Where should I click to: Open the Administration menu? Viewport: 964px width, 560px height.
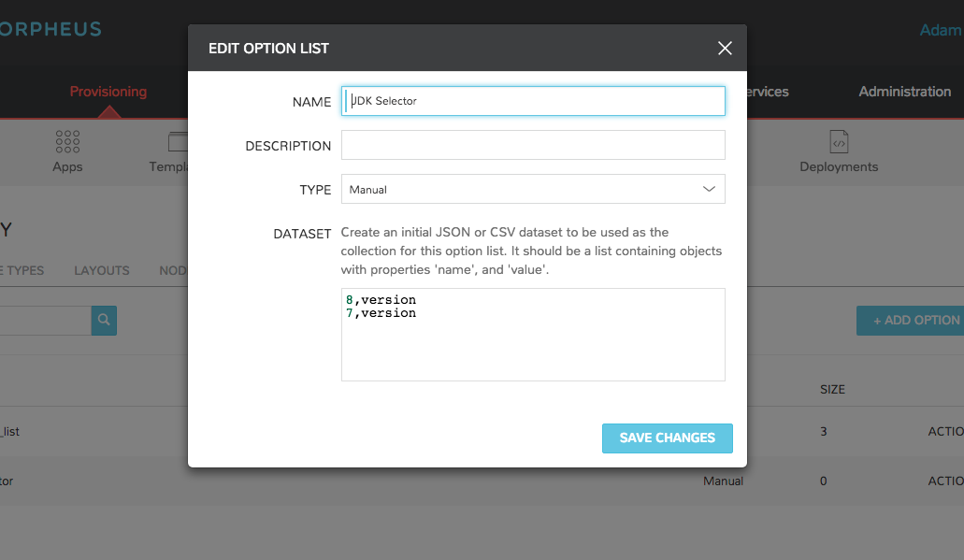(x=904, y=92)
